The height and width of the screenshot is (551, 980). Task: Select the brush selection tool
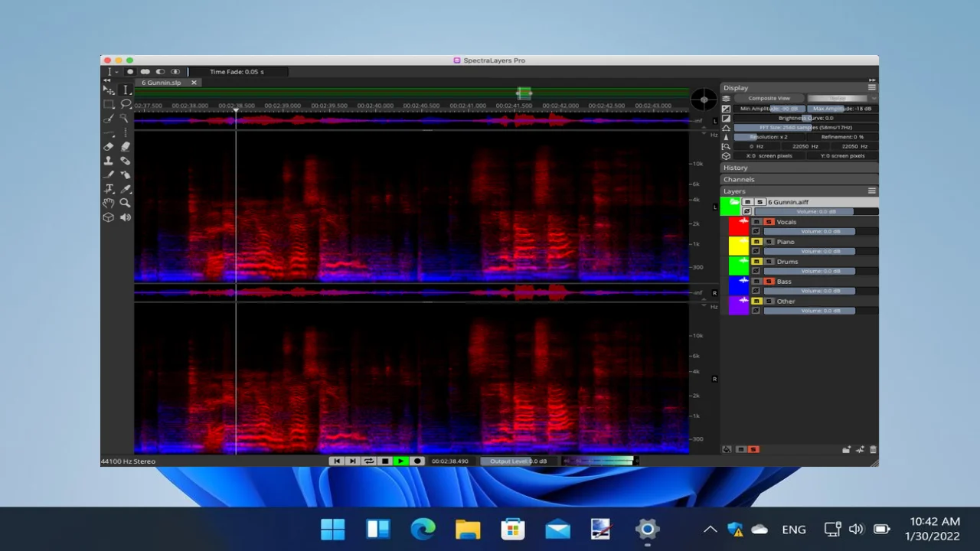pyautogui.click(x=109, y=119)
